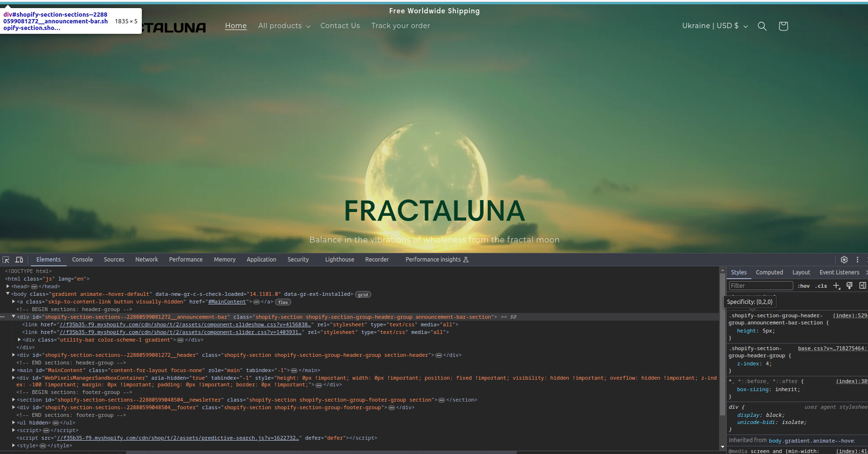Collapse the announcement-bar div node

pyautogui.click(x=13, y=317)
